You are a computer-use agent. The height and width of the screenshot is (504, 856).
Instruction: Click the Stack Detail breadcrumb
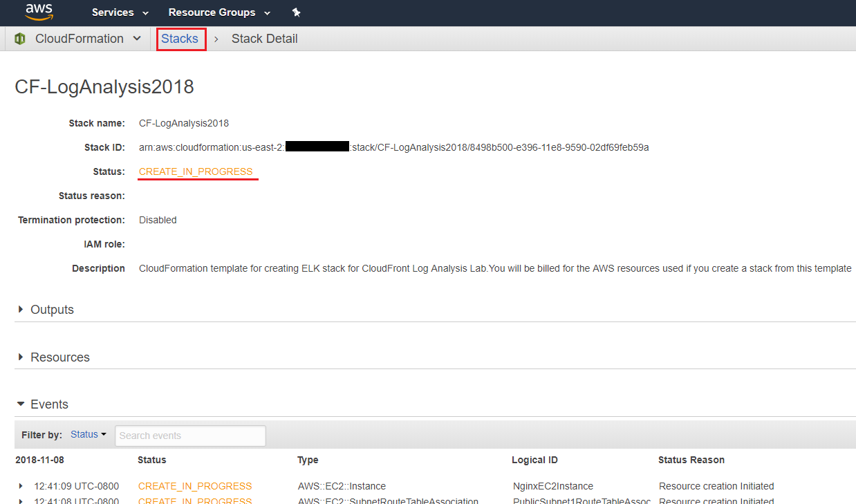pyautogui.click(x=265, y=39)
